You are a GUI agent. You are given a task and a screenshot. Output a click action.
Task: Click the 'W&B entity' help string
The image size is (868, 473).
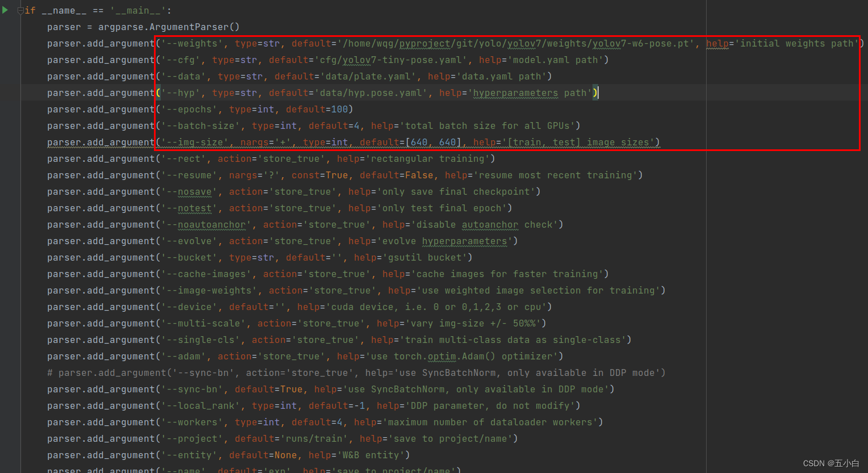point(371,455)
